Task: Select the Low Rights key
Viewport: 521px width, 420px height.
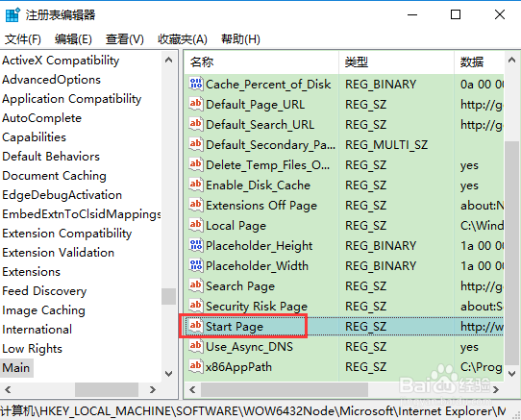Action: coord(33,349)
